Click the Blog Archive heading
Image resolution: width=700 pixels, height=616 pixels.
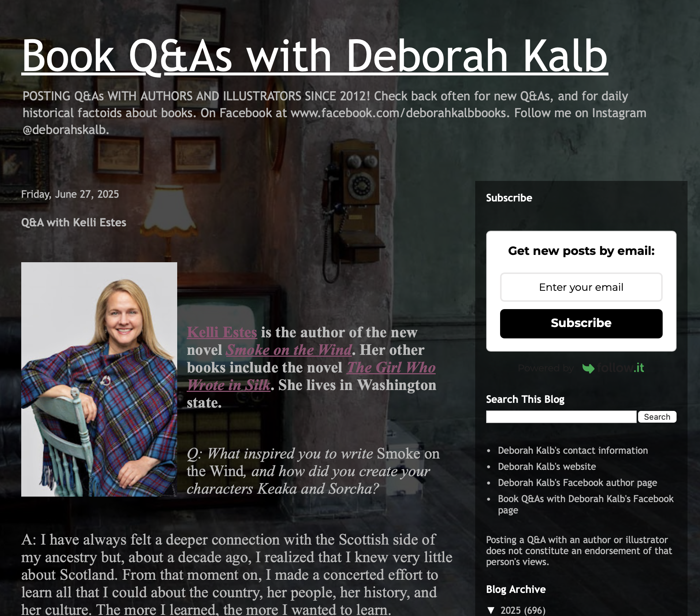click(516, 589)
